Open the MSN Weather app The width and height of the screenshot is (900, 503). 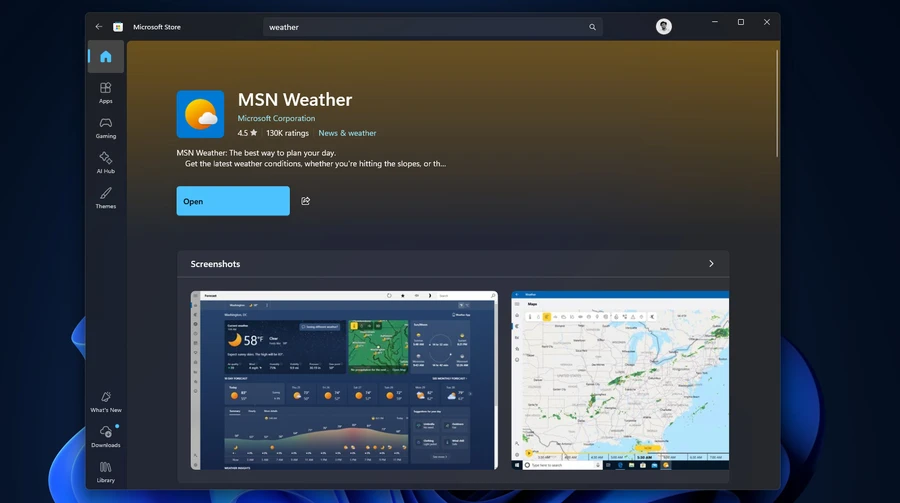[233, 201]
